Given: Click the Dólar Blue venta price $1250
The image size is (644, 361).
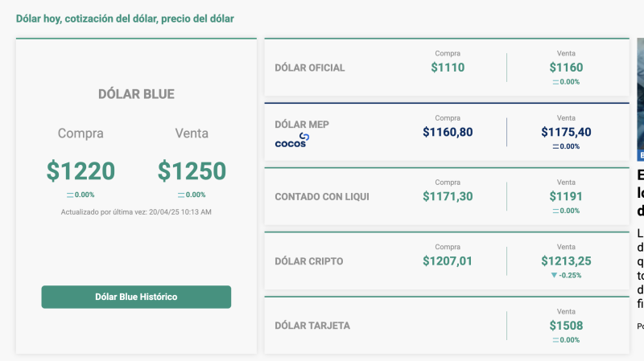Looking at the screenshot, I should click(192, 171).
